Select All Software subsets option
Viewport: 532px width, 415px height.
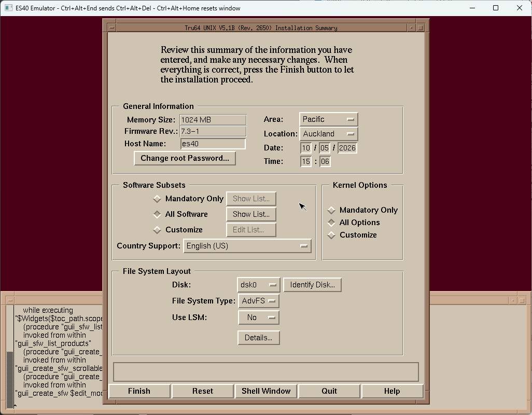(x=180, y=214)
